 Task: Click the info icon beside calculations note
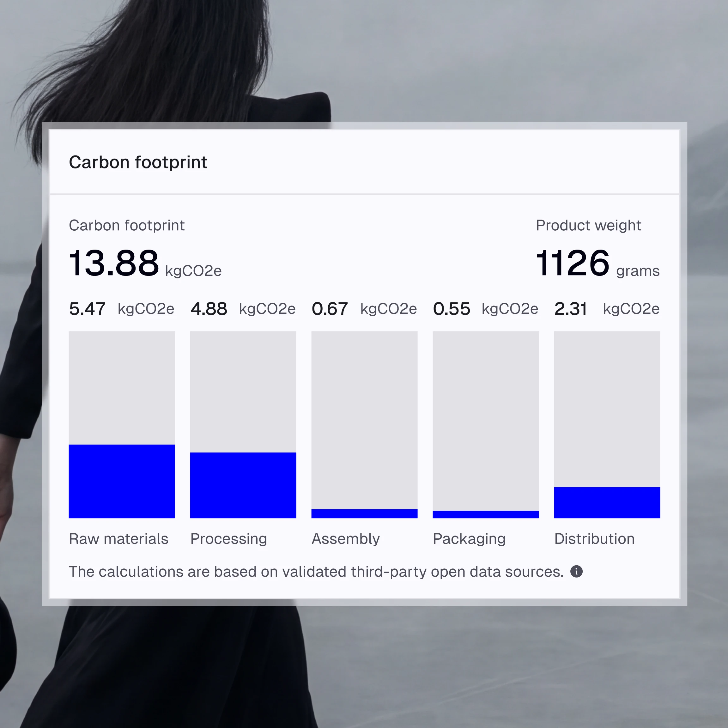[x=576, y=571]
